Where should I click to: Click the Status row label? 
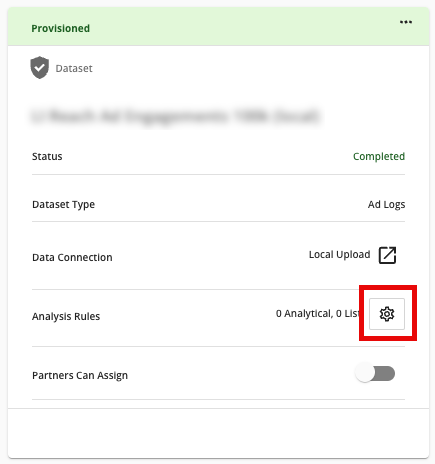click(x=47, y=156)
